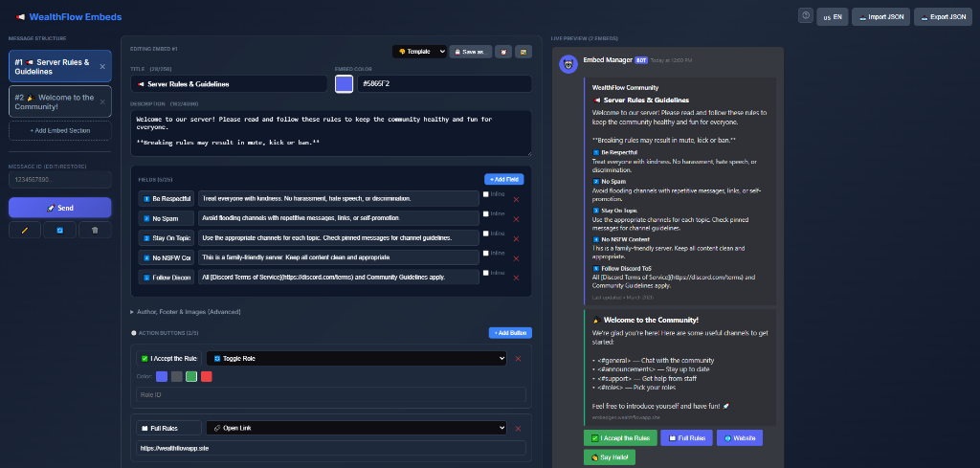Click the Send button
The height and width of the screenshot is (468, 980).
[60, 208]
